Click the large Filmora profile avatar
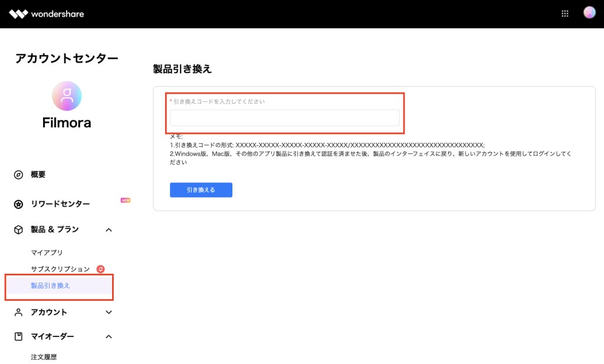This screenshot has height=364, width=604. [67, 96]
